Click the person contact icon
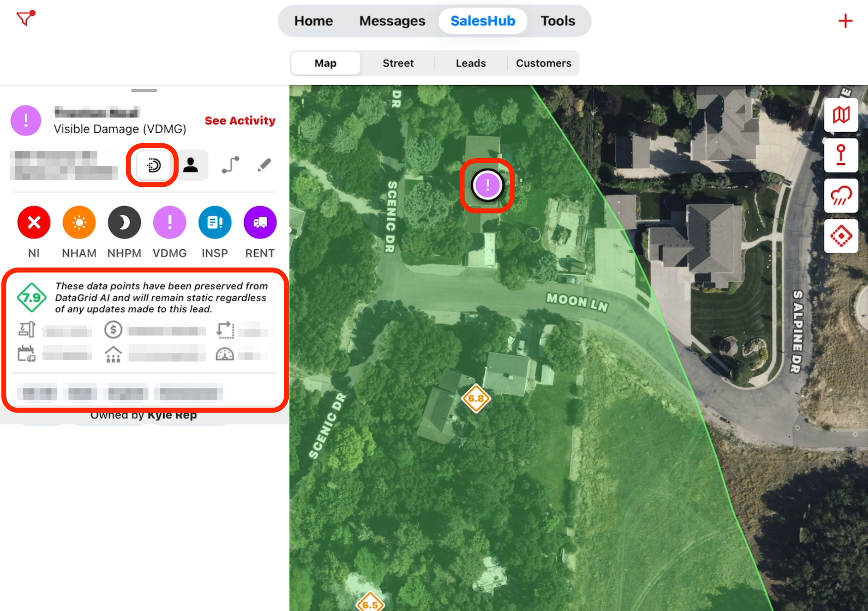The image size is (868, 611). [x=191, y=165]
